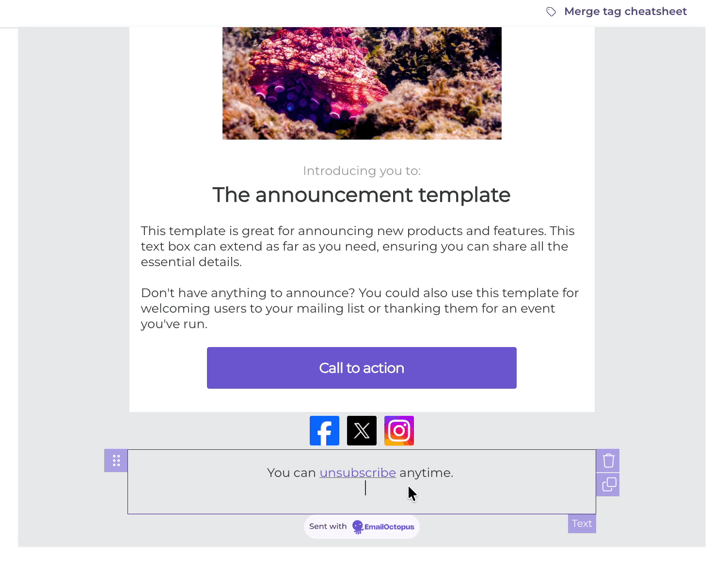Screen dimensions: 728x570
Task: Select the X (Twitter) social icon
Action: coord(362,430)
